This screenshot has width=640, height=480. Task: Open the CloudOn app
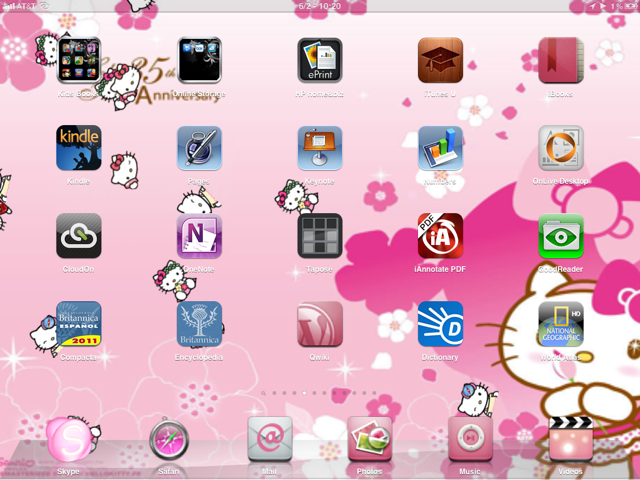coord(79,236)
